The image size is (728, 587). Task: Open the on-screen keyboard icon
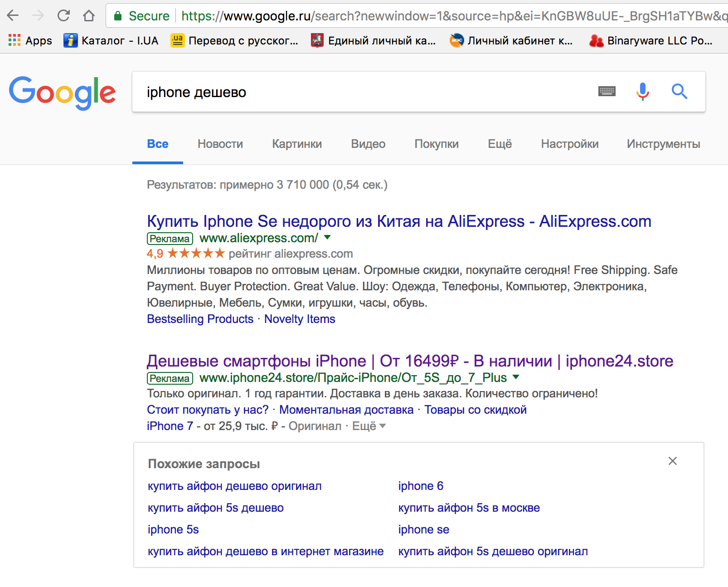tap(607, 92)
